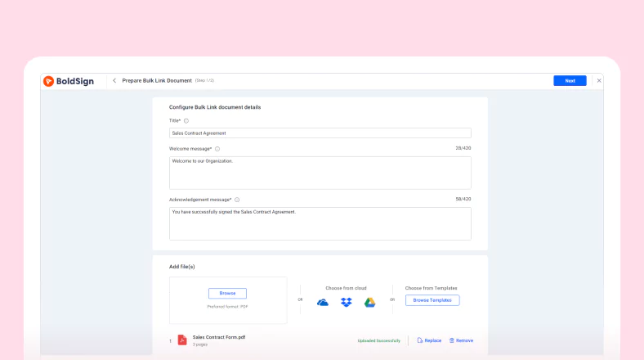The width and height of the screenshot is (644, 360).
Task: Click the Title input field
Action: 320,133
